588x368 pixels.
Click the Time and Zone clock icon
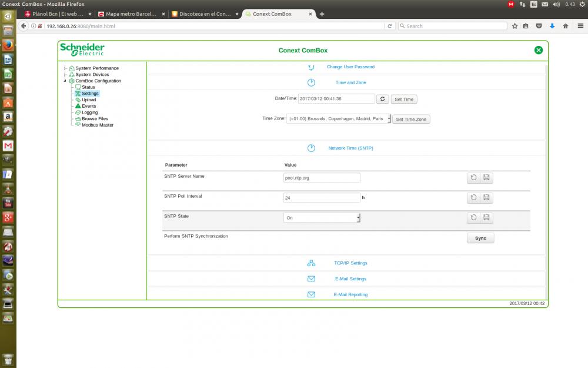coord(311,82)
